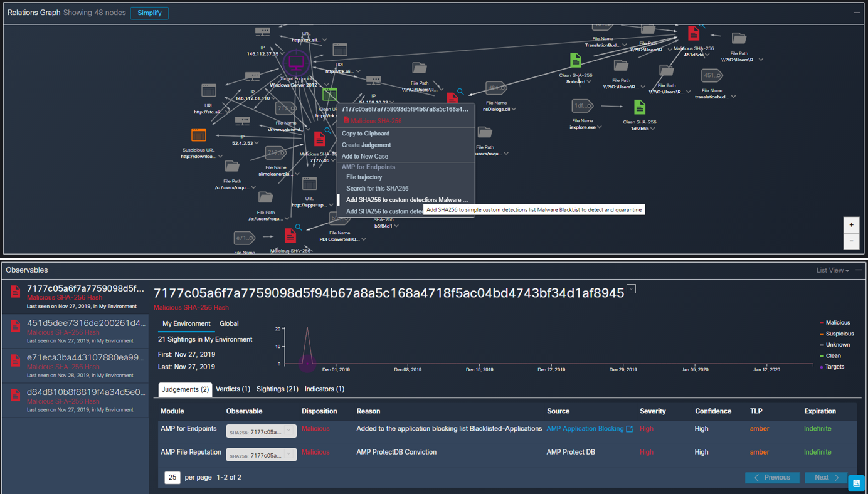The height and width of the screenshot is (494, 868).
Task: Select observable 451d5dee7316de200261d4 in list
Action: click(75, 331)
